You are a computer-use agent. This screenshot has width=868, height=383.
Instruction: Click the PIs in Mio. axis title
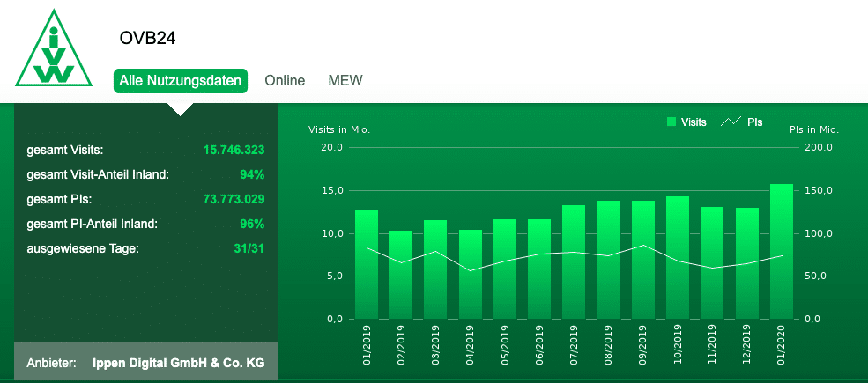(x=814, y=130)
